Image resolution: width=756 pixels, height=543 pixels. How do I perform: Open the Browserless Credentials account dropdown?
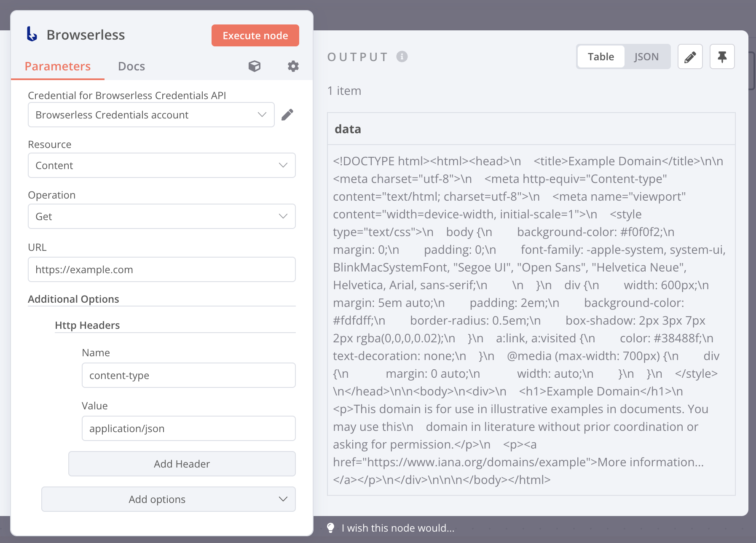[151, 115]
